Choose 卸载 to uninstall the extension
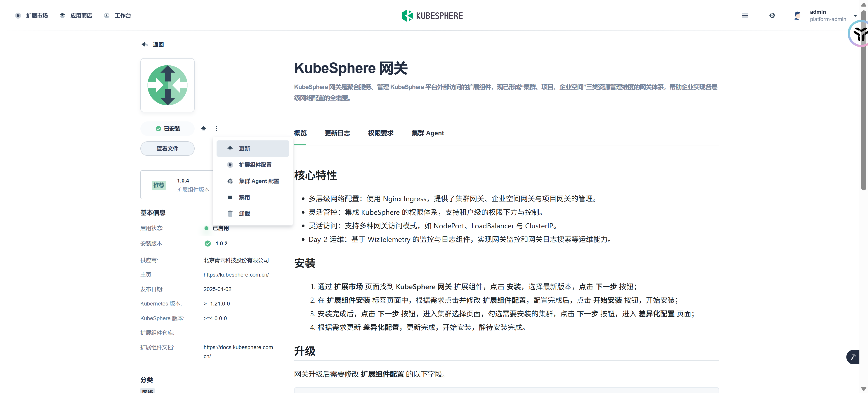Screen dimensions: 868x393 coord(253,213)
